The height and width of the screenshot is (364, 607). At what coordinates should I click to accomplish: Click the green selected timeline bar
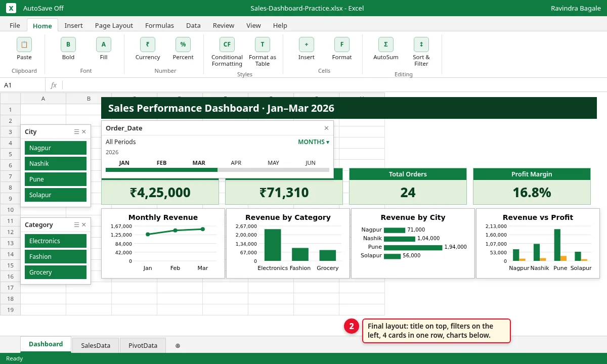tap(161, 170)
